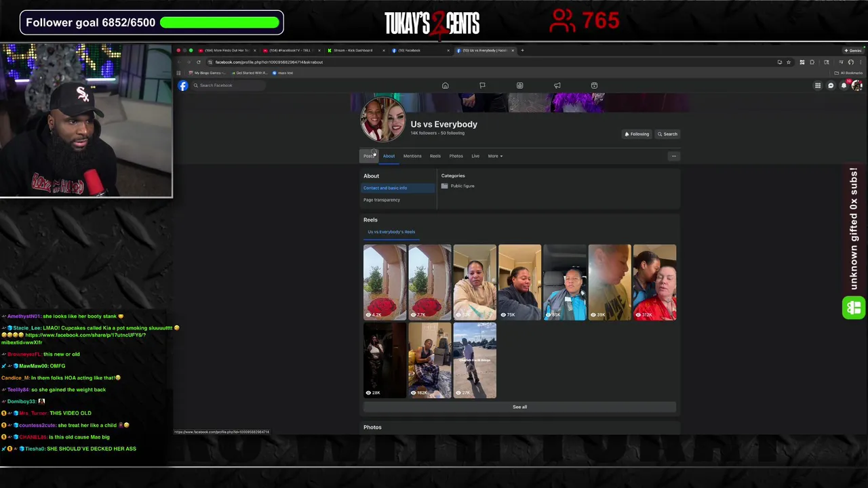The width and height of the screenshot is (868, 488).
Task: Click the Public figure category text
Action: tap(462, 186)
